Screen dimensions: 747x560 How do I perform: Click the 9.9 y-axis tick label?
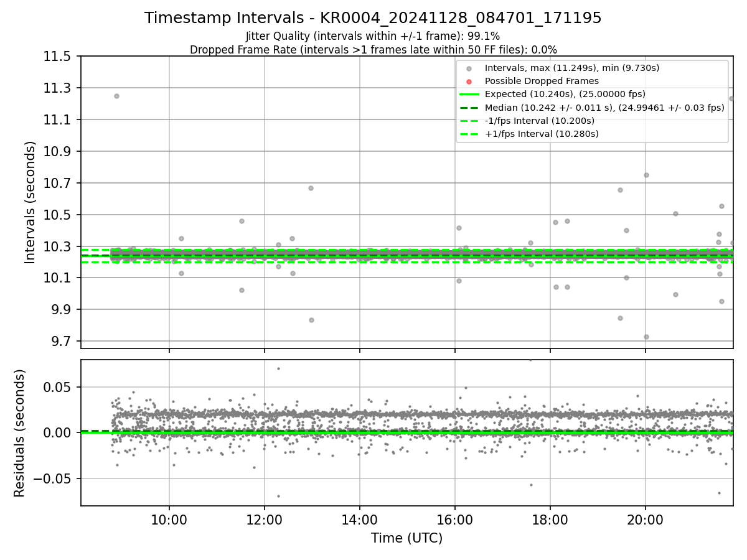pos(62,309)
